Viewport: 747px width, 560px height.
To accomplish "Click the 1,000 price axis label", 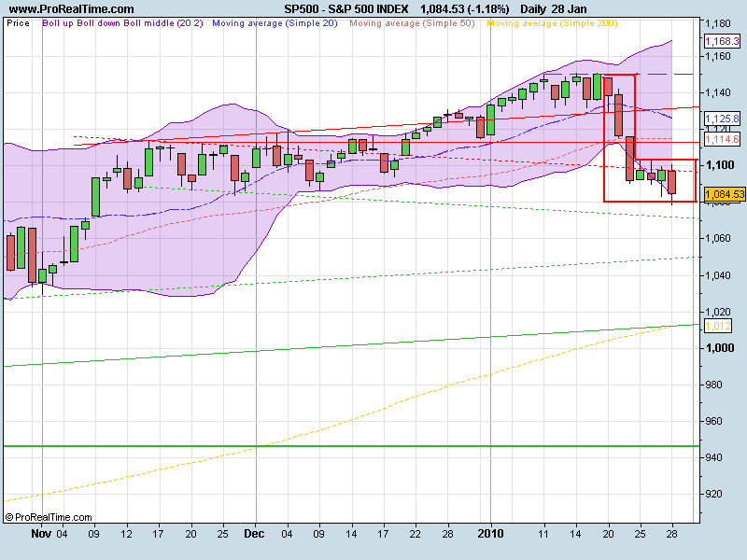I will point(719,347).
